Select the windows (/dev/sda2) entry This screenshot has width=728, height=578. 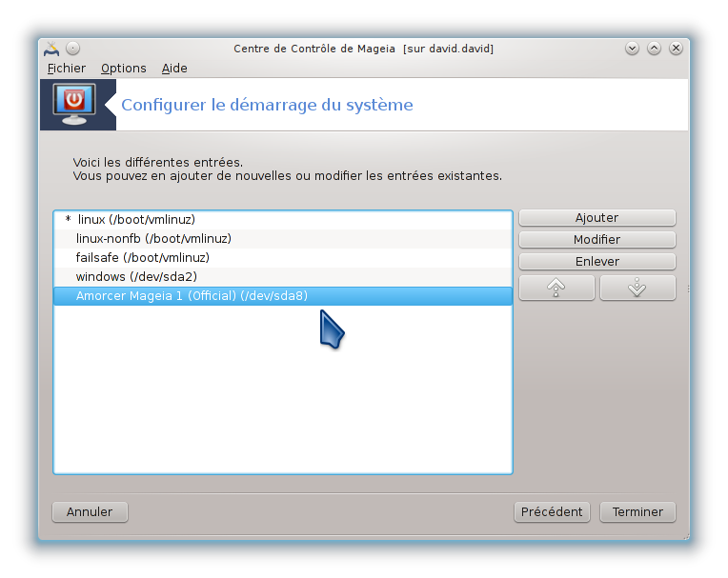(x=283, y=277)
